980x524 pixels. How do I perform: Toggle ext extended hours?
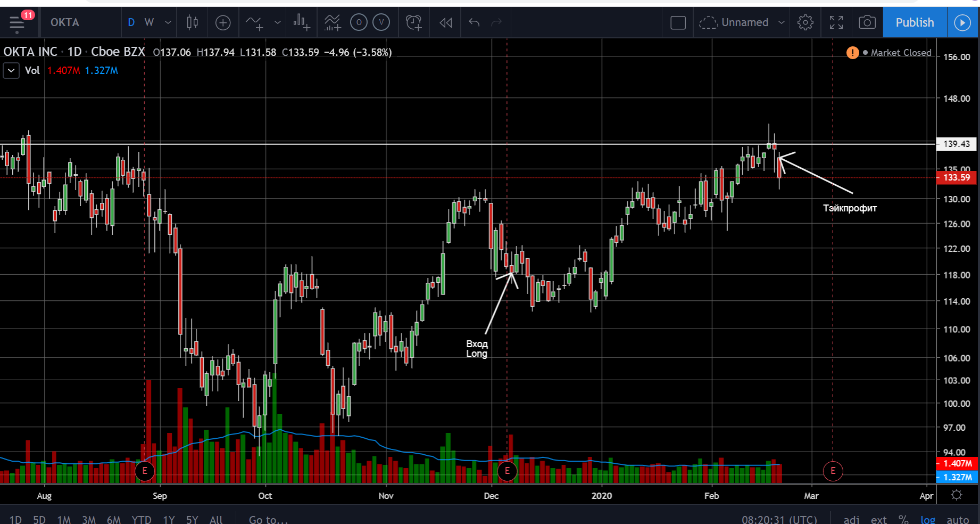[x=878, y=519]
